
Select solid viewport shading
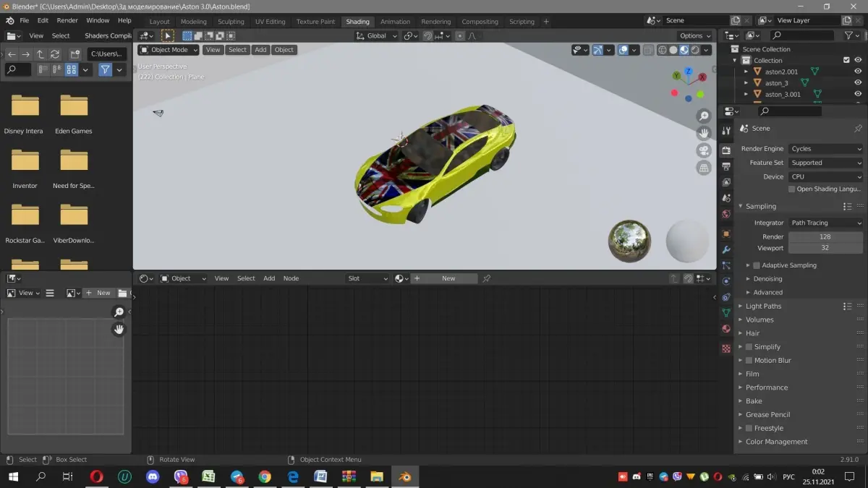pyautogui.click(x=673, y=50)
